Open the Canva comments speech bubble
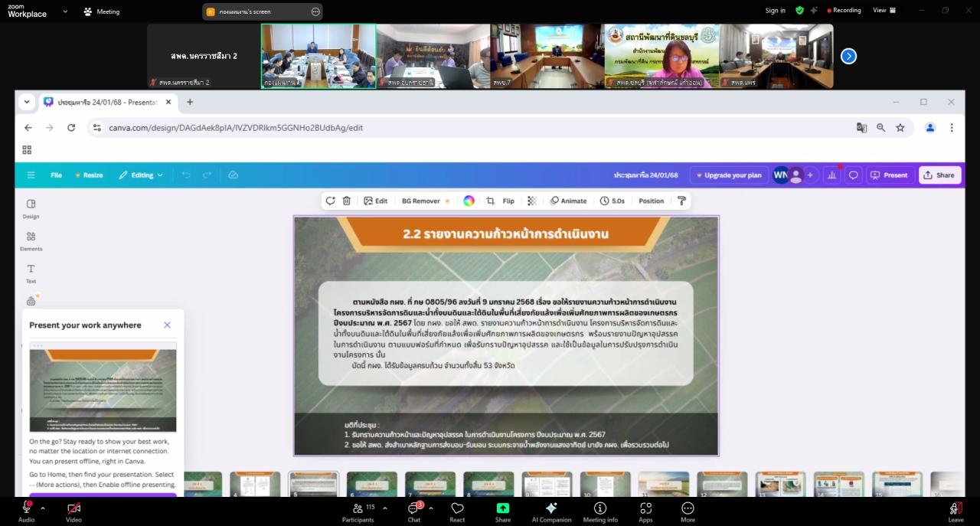The image size is (980, 526). tap(853, 175)
